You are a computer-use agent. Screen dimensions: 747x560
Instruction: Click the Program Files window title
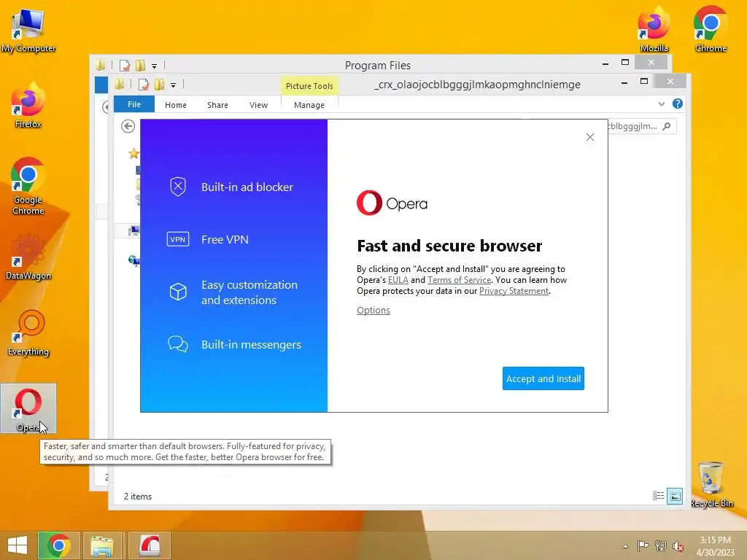tap(378, 65)
